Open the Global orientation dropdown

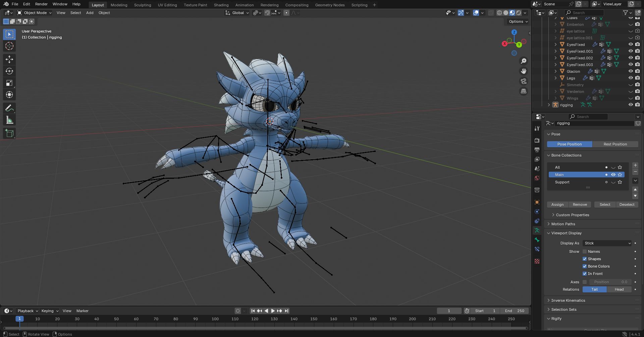(237, 13)
